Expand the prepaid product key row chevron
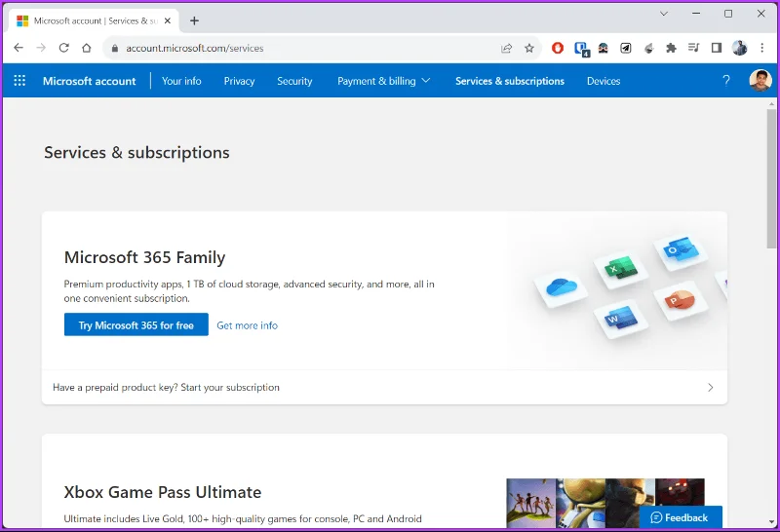 point(711,388)
